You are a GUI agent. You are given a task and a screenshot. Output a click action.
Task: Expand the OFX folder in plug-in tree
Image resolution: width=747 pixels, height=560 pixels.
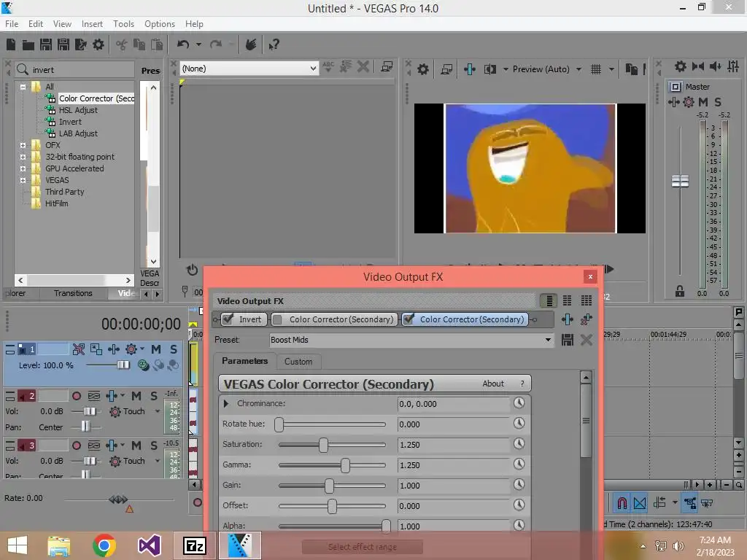pyautogui.click(x=23, y=145)
